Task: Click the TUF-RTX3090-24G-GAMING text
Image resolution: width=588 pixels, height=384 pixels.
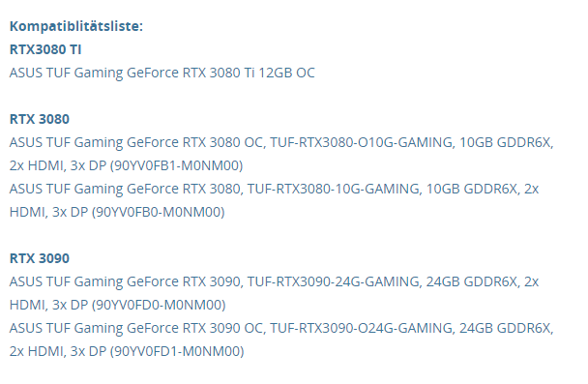Action: pyautogui.click(x=334, y=281)
